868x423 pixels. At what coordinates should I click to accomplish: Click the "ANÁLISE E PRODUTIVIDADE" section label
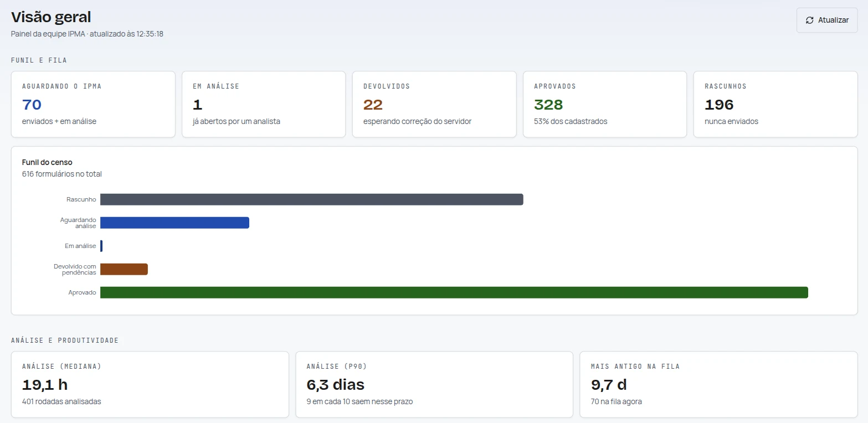65,341
